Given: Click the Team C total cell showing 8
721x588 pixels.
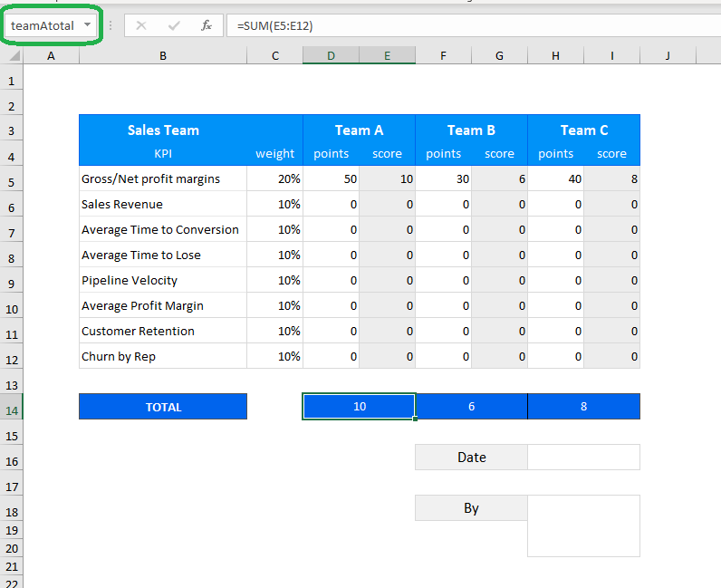Looking at the screenshot, I should [583, 407].
